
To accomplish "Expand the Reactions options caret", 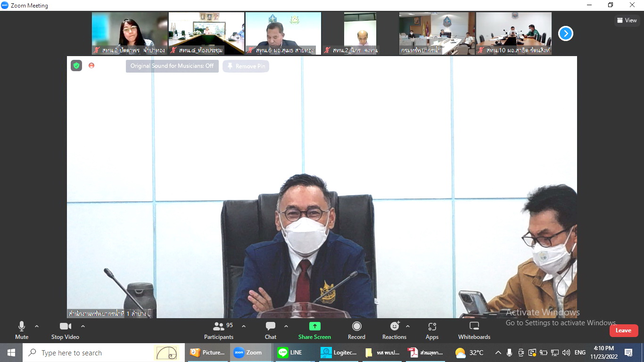I will click(408, 326).
